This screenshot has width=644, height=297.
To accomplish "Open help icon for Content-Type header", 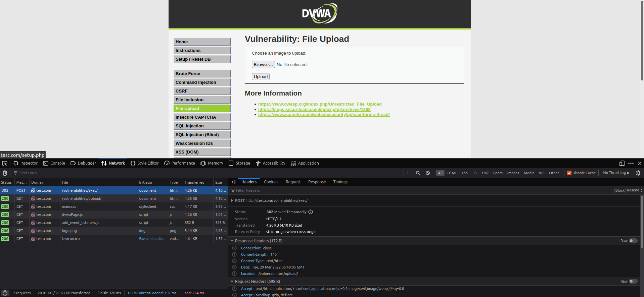I will pyautogui.click(x=234, y=261).
